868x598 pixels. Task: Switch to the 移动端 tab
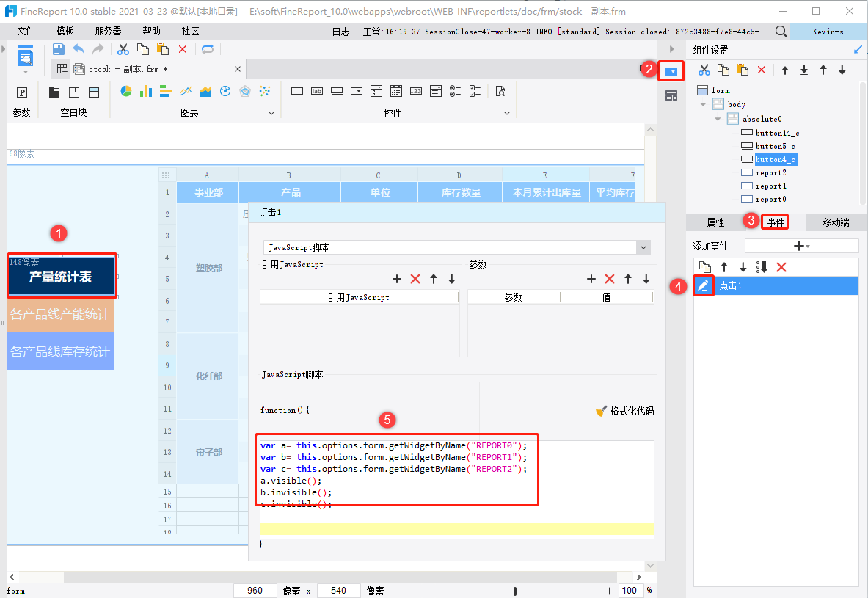tap(836, 222)
